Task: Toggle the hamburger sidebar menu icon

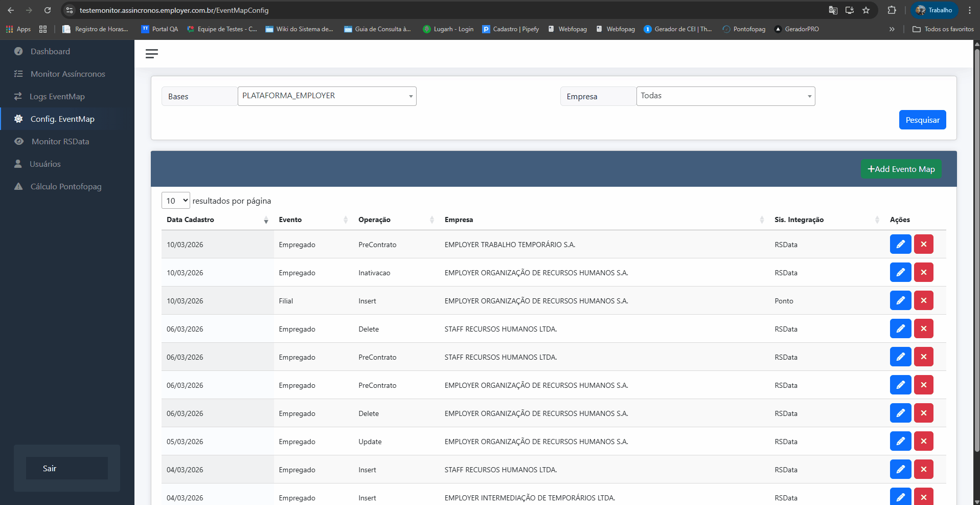Action: tap(152, 54)
